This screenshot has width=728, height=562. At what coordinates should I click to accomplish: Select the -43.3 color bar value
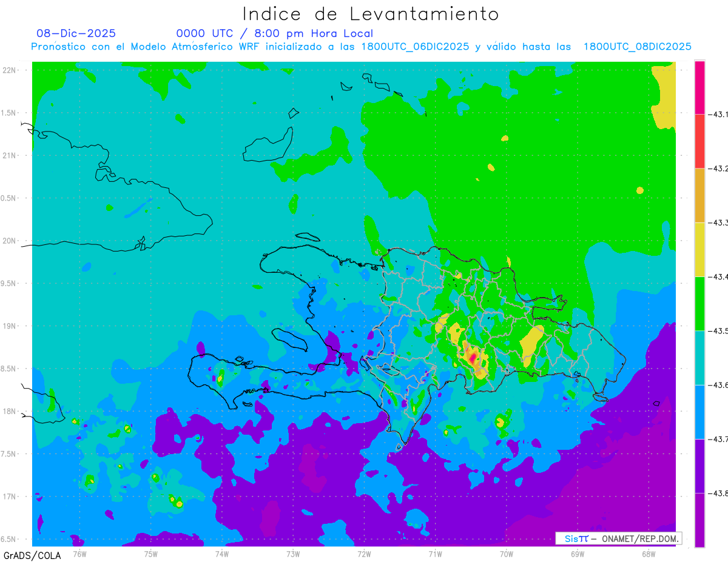coord(718,222)
